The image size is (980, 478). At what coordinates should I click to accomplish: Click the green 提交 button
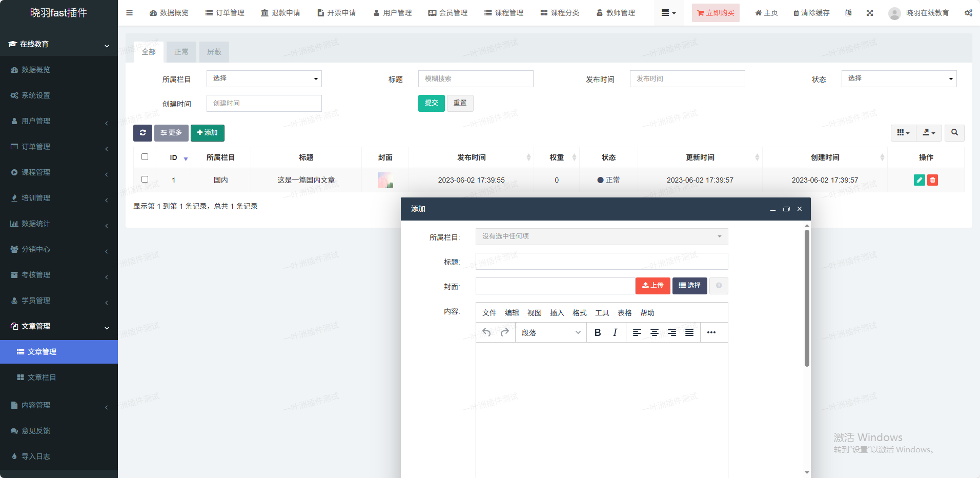pyautogui.click(x=431, y=103)
